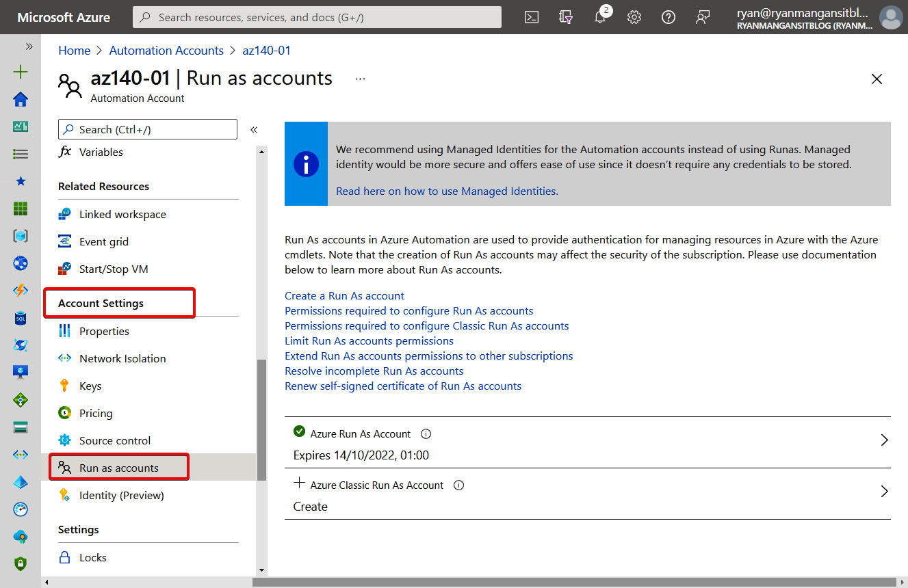Open Storage accounts icon in sidebar
This screenshot has width=908, height=588.
21,427
